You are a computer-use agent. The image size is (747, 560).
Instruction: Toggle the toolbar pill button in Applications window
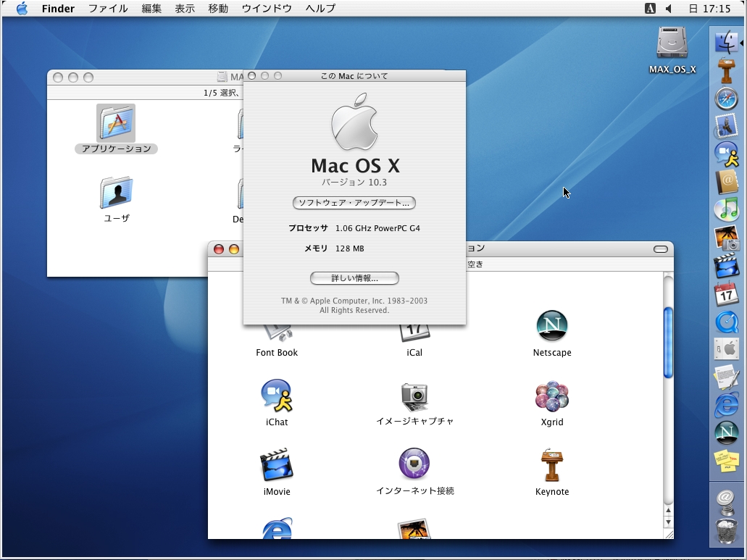click(660, 249)
